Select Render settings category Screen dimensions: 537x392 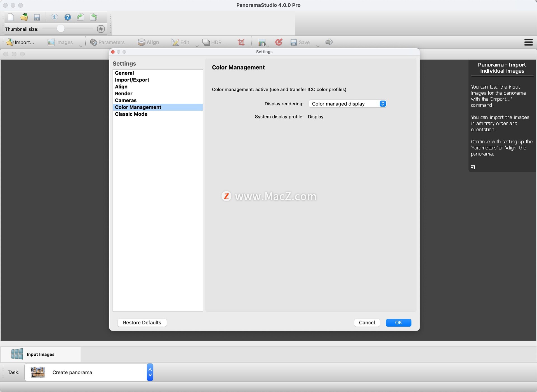tap(158, 94)
